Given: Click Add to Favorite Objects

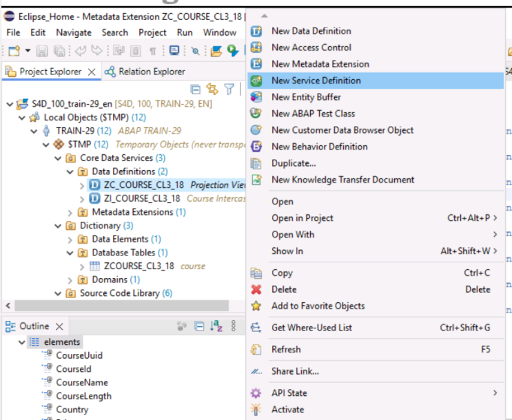Looking at the screenshot, I should pos(376,306).
